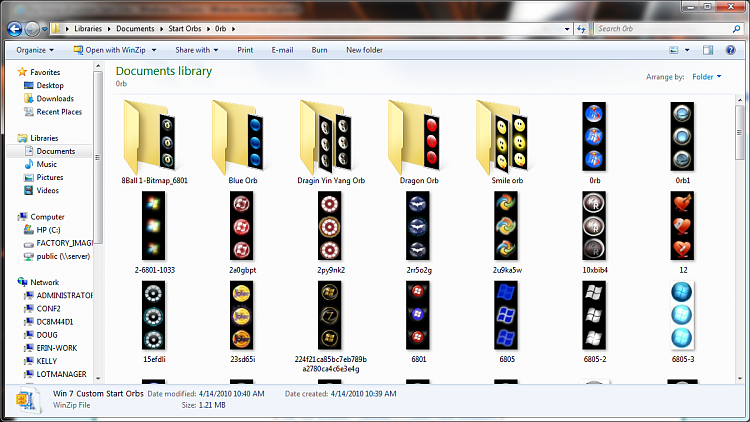Open the Share with menu

(197, 50)
